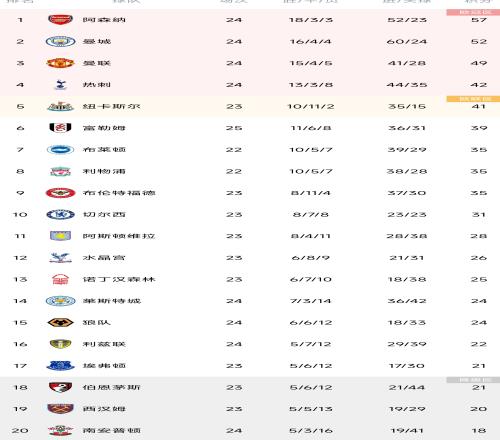Open the Newcastle United crest

pyautogui.click(x=60, y=106)
